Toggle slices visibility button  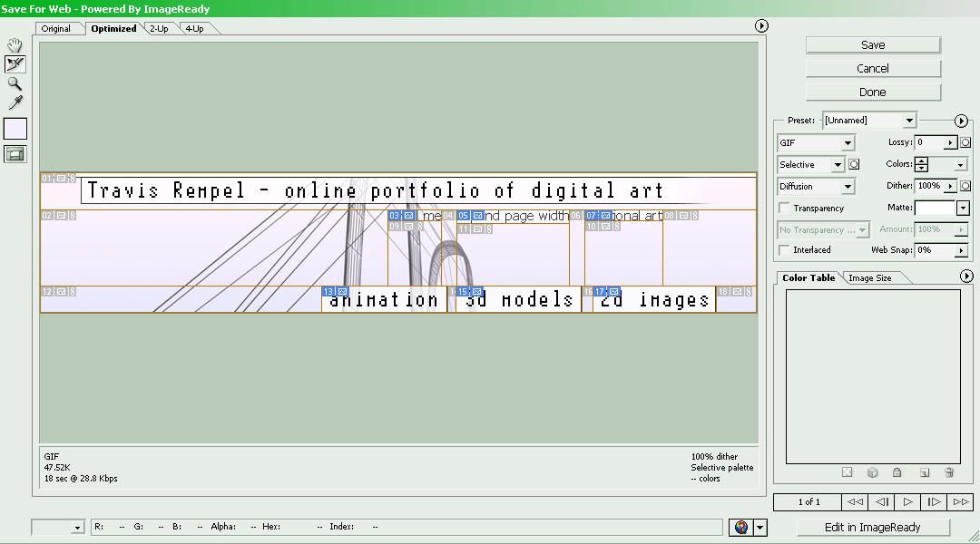coord(15,154)
